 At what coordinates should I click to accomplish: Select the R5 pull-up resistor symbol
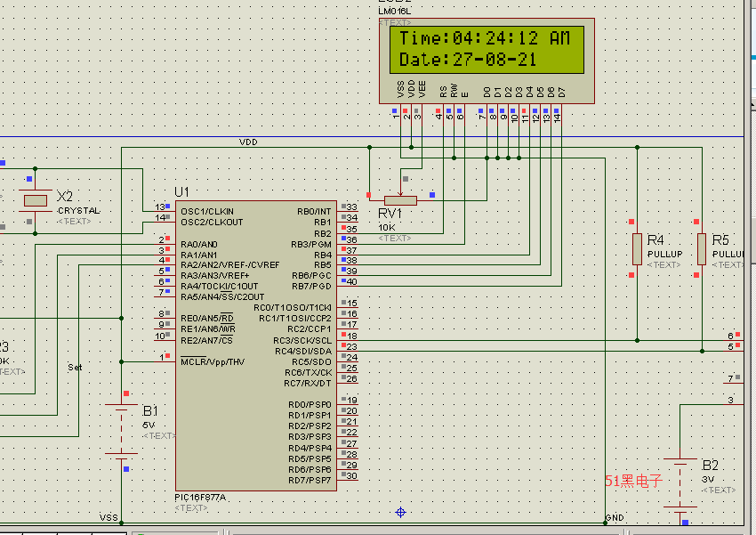pyautogui.click(x=702, y=249)
